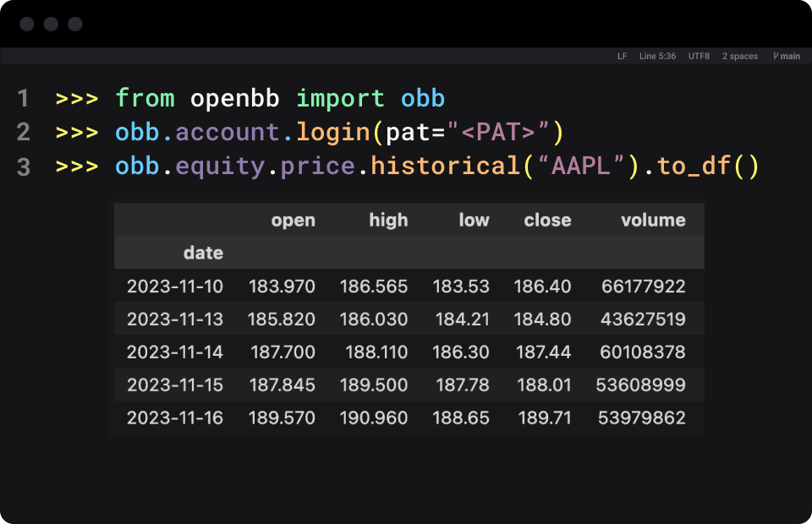Select the date column header
This screenshot has height=524, width=812.
pyautogui.click(x=203, y=252)
